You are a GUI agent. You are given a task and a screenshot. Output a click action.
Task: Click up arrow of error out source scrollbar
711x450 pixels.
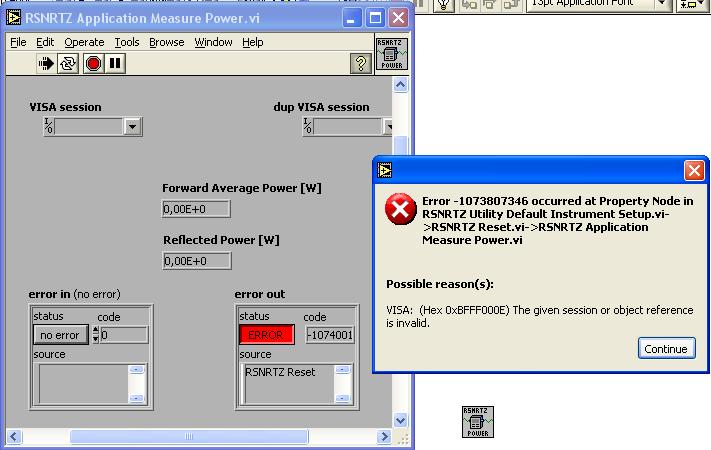pos(342,370)
